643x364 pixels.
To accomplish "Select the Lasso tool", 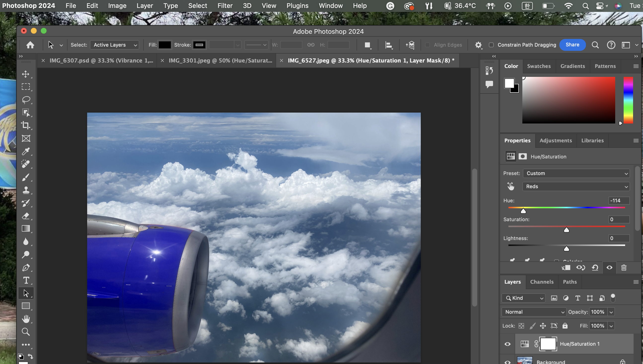I will 26,99.
